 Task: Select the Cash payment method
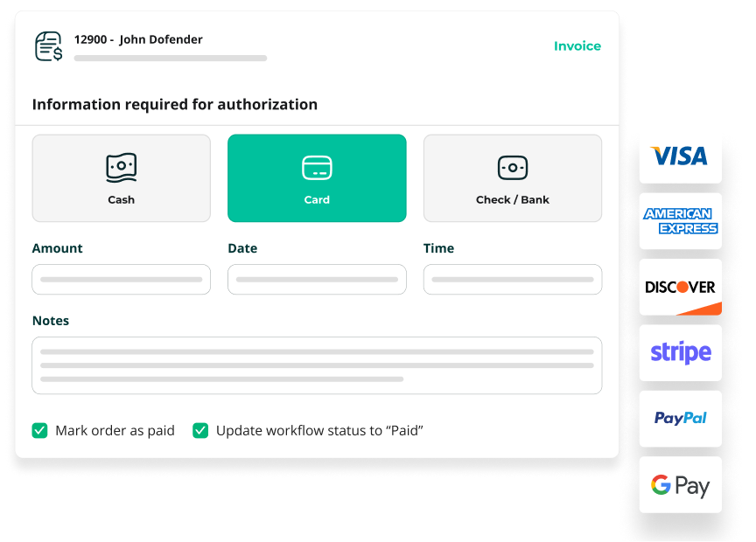pos(121,178)
